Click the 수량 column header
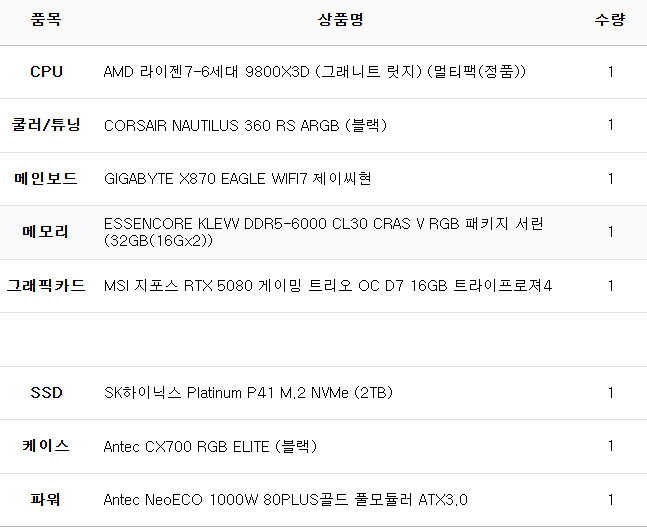 [610, 19]
